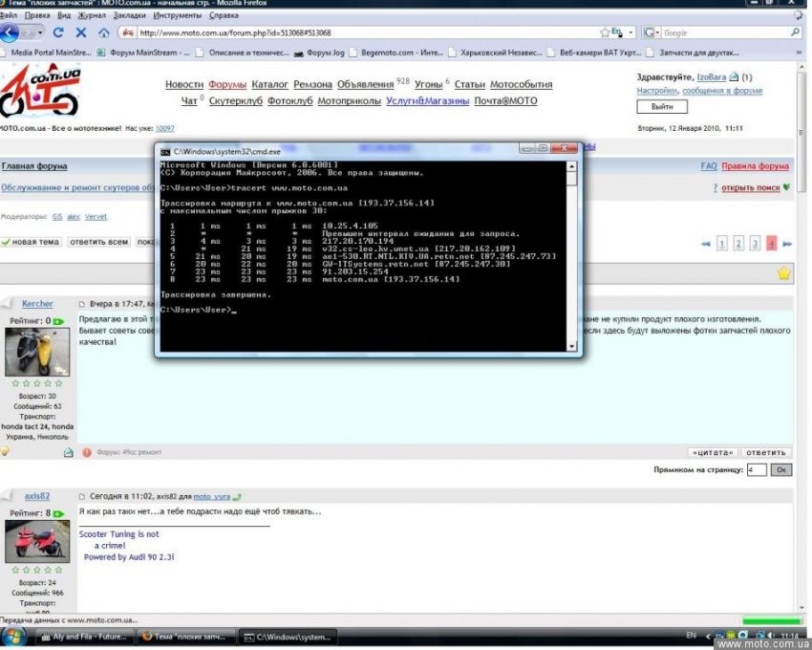Bookmark this page with the star icon
Viewport: 812px width, 650px height.
click(x=605, y=32)
